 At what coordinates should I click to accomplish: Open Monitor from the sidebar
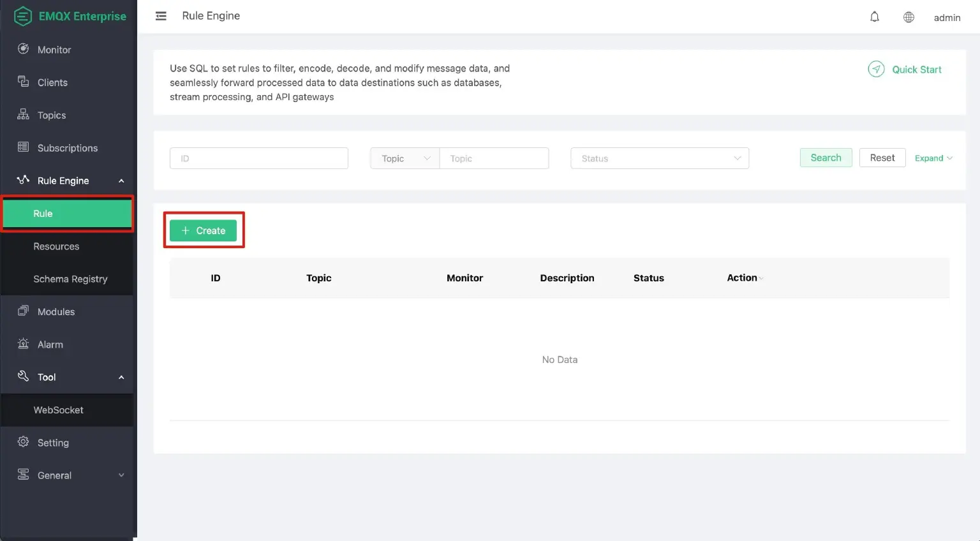(54, 50)
